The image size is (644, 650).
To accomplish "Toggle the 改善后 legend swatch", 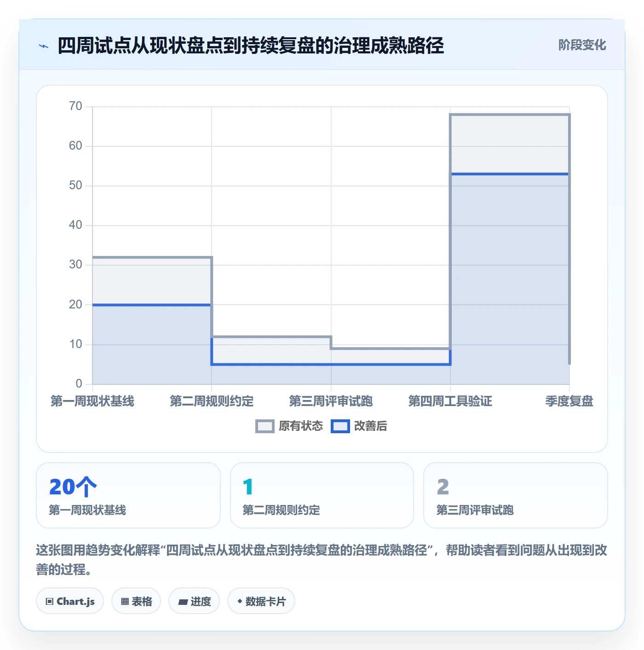I will [x=340, y=426].
